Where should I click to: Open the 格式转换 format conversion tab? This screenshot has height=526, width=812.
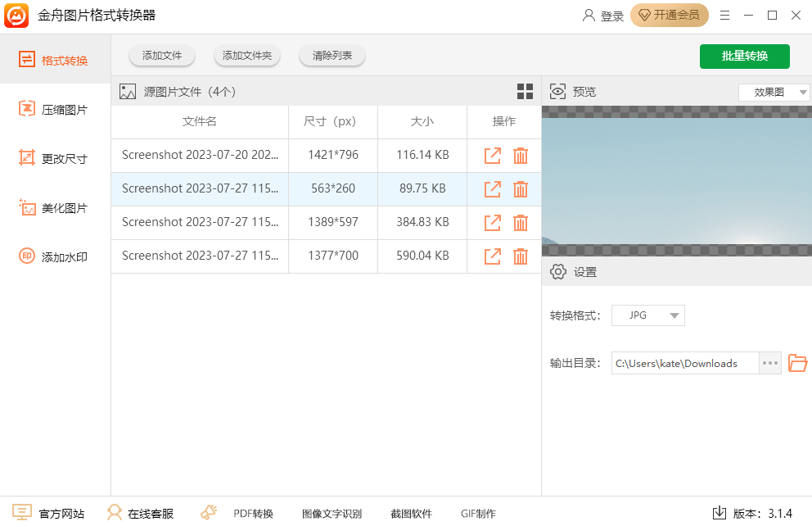point(54,60)
